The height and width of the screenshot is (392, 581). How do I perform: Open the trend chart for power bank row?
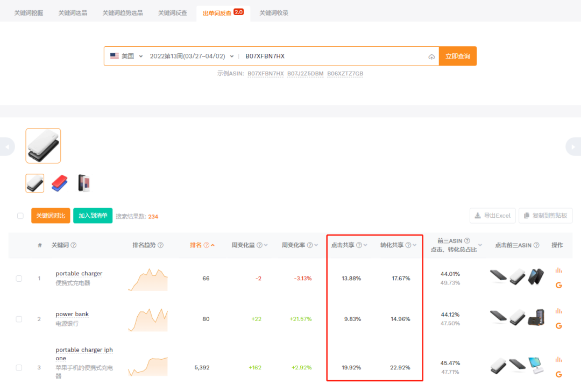pos(148,320)
